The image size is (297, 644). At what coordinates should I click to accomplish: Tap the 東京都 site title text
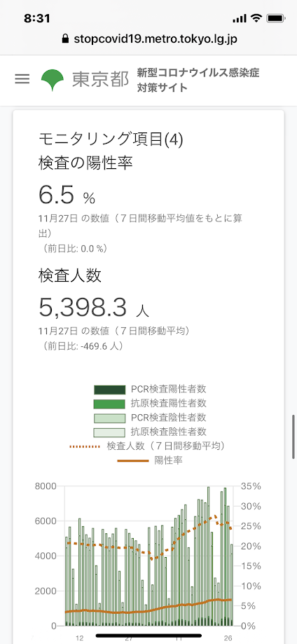tap(101, 80)
